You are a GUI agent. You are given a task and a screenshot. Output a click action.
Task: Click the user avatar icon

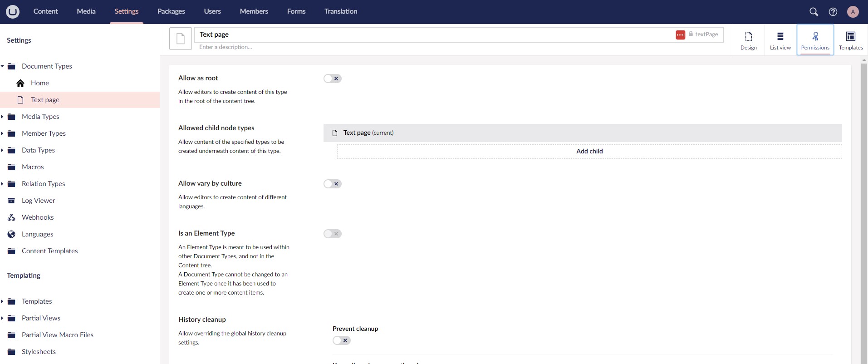(853, 12)
